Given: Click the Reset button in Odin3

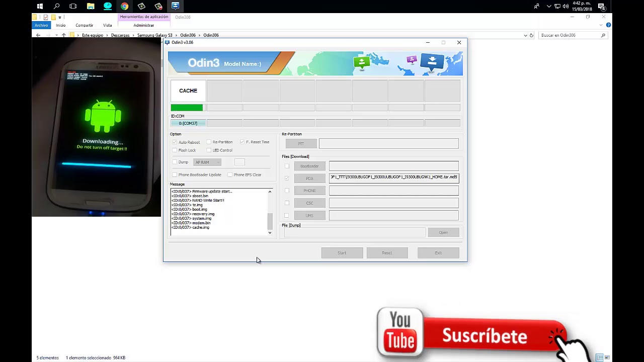Looking at the screenshot, I should tap(387, 253).
